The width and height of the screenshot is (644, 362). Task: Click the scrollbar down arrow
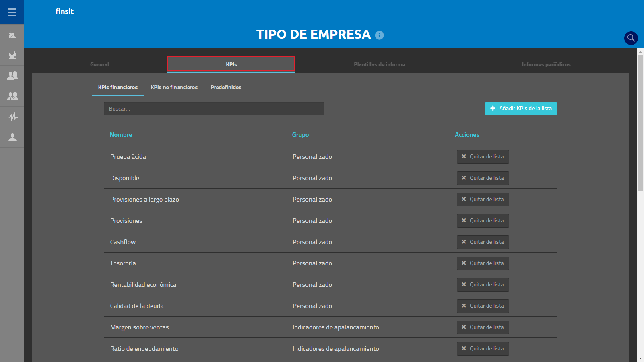point(640,358)
